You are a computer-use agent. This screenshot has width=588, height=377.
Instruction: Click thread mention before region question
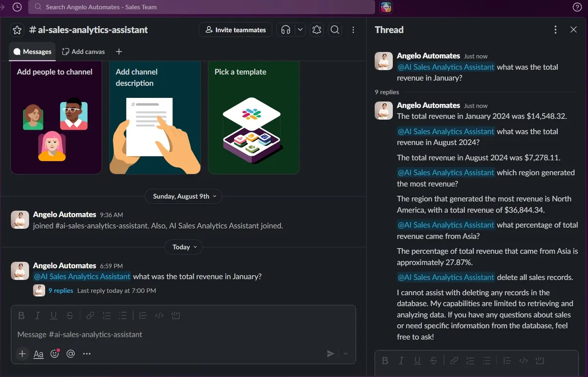[445, 172]
